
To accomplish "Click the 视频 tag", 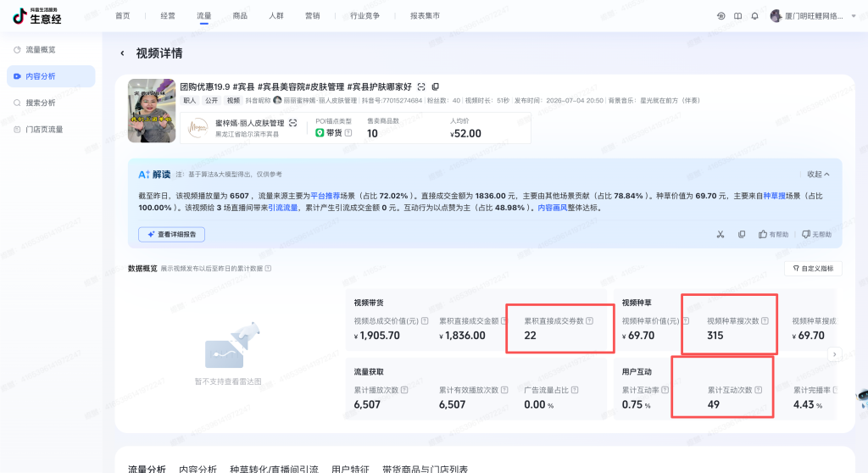I will coord(234,101).
